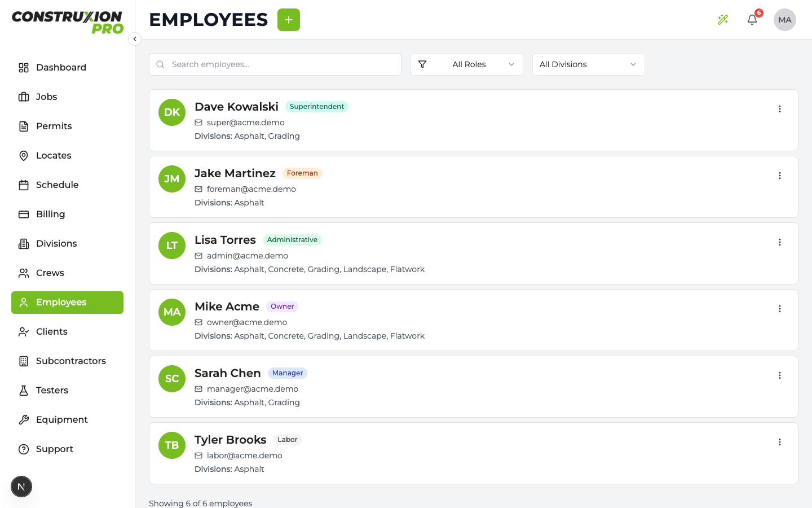Click the Construxion Pro logo

(x=68, y=23)
